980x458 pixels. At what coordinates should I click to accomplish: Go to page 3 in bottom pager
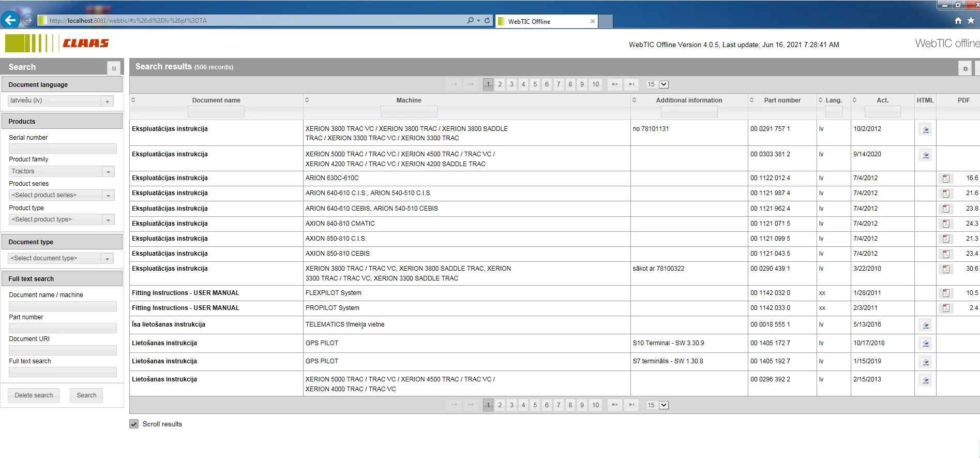[x=511, y=405]
